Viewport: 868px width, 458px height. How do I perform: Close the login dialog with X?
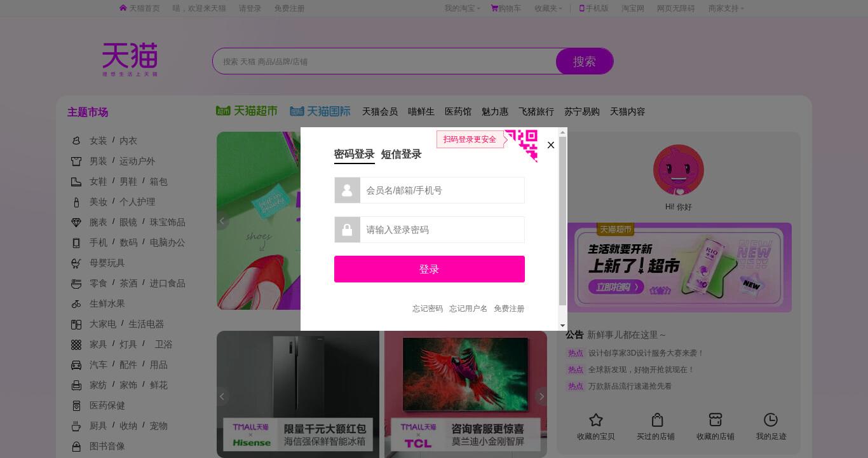[x=551, y=145]
